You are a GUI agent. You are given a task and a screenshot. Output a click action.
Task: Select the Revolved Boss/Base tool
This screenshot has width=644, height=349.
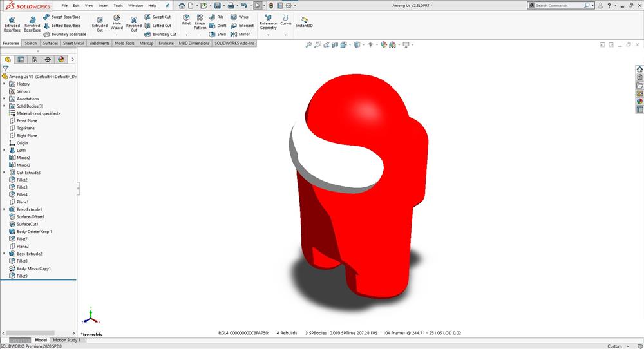tap(32, 24)
